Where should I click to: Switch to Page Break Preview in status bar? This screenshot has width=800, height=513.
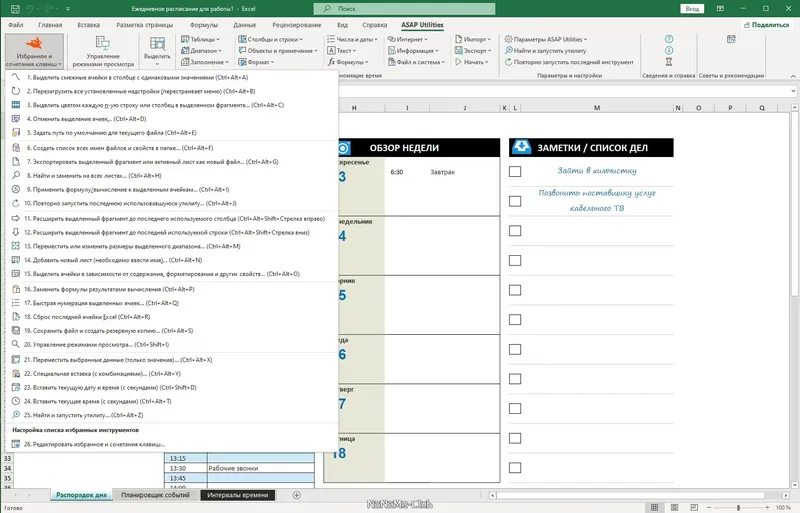[694, 507]
